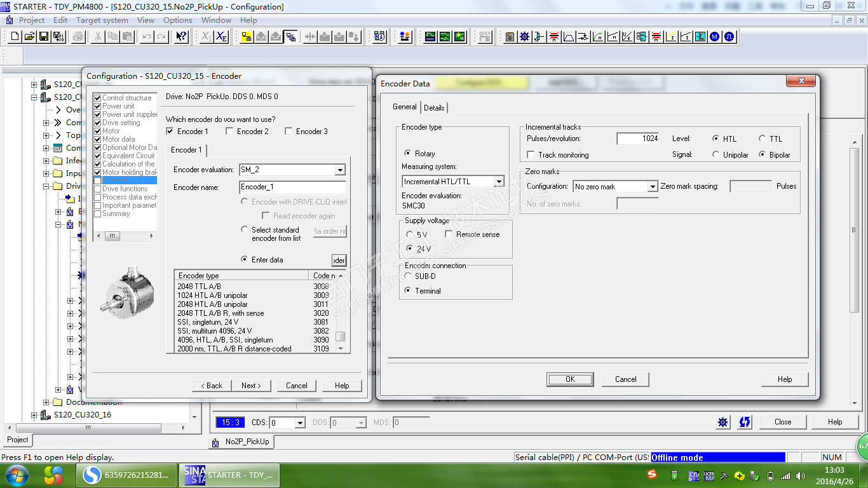Enable the Encoder 2 checkbox

point(229,132)
